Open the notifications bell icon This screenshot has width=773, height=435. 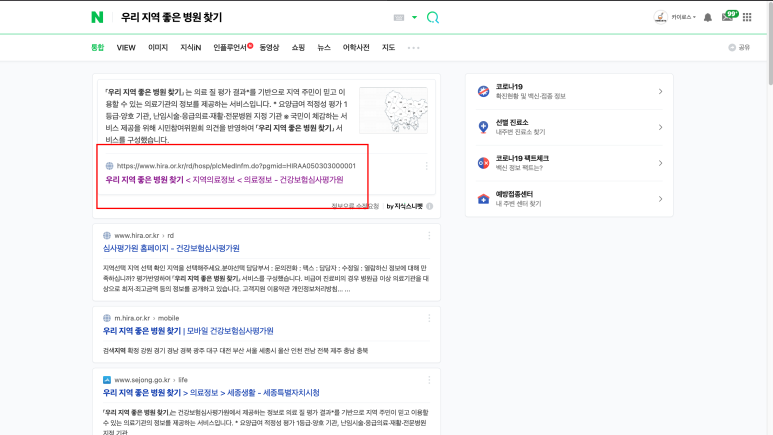pyautogui.click(x=708, y=17)
